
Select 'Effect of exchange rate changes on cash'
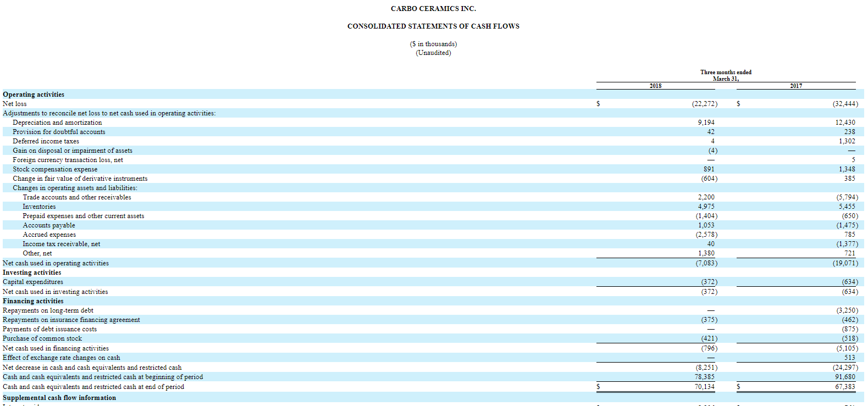coord(61,358)
